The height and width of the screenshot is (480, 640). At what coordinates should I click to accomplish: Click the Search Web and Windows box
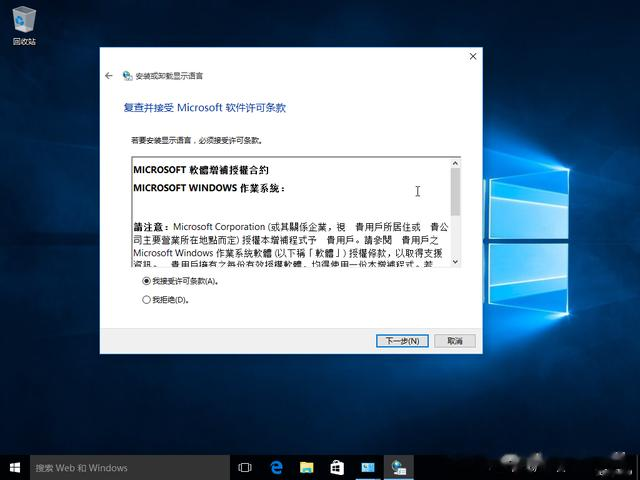[x=130, y=467]
